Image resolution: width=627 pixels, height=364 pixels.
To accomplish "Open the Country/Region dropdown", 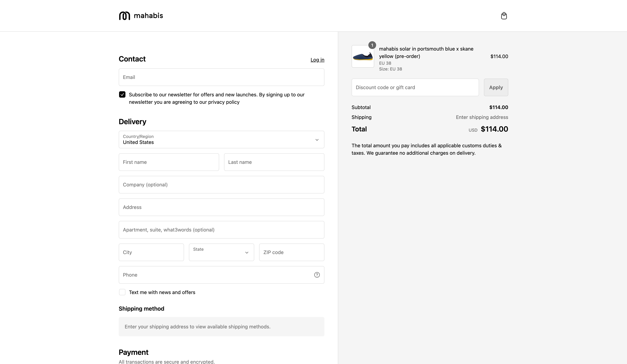I will pyautogui.click(x=221, y=140).
